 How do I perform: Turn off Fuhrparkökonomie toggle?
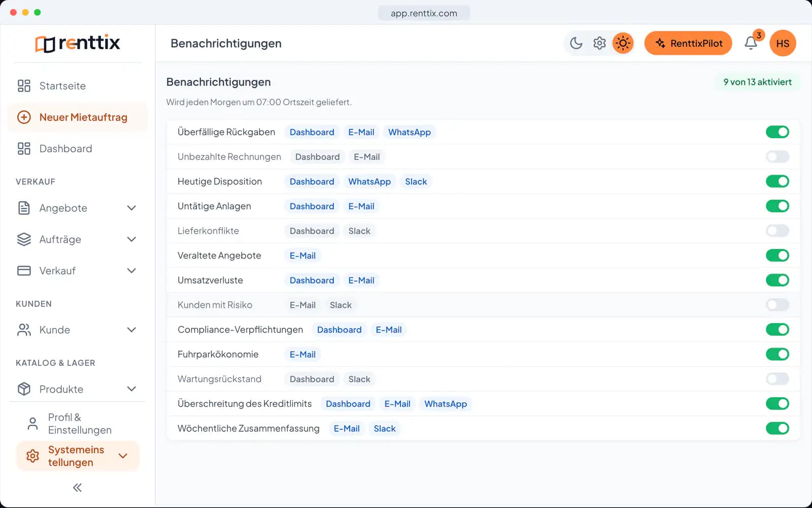click(x=777, y=354)
